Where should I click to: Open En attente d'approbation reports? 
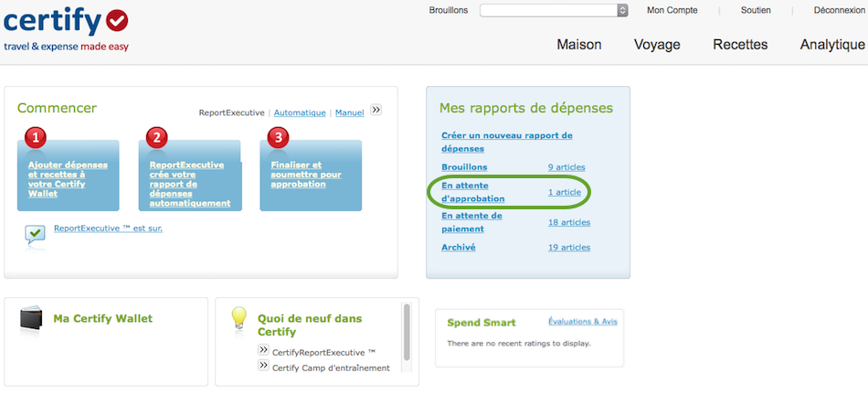472,192
